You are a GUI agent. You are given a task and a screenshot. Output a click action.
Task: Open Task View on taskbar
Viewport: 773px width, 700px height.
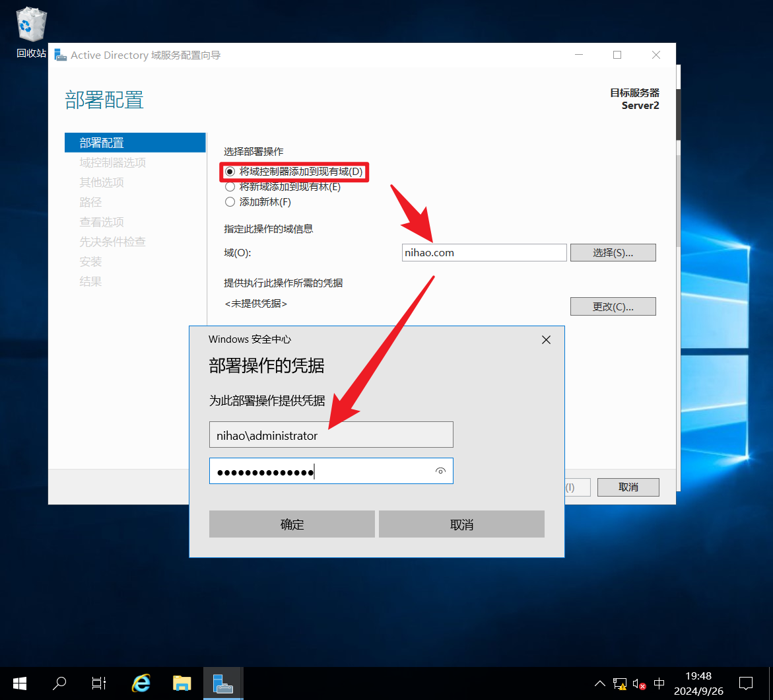click(x=99, y=683)
